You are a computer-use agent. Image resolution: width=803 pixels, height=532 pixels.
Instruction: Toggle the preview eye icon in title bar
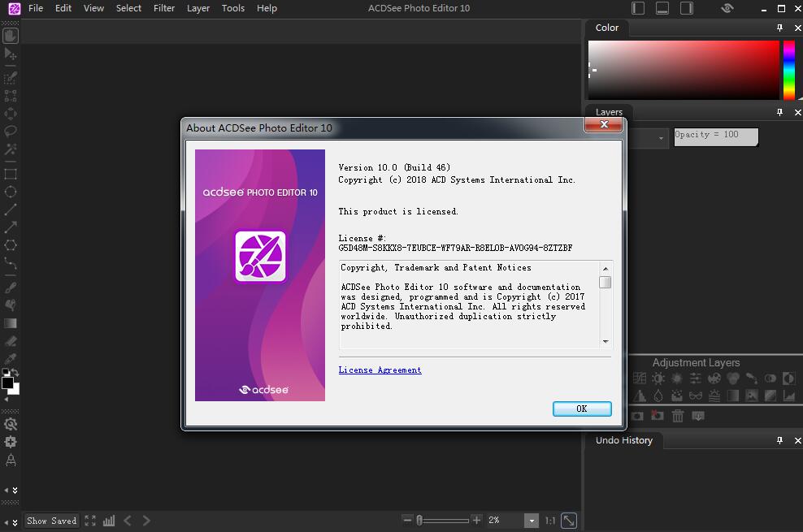[x=727, y=8]
